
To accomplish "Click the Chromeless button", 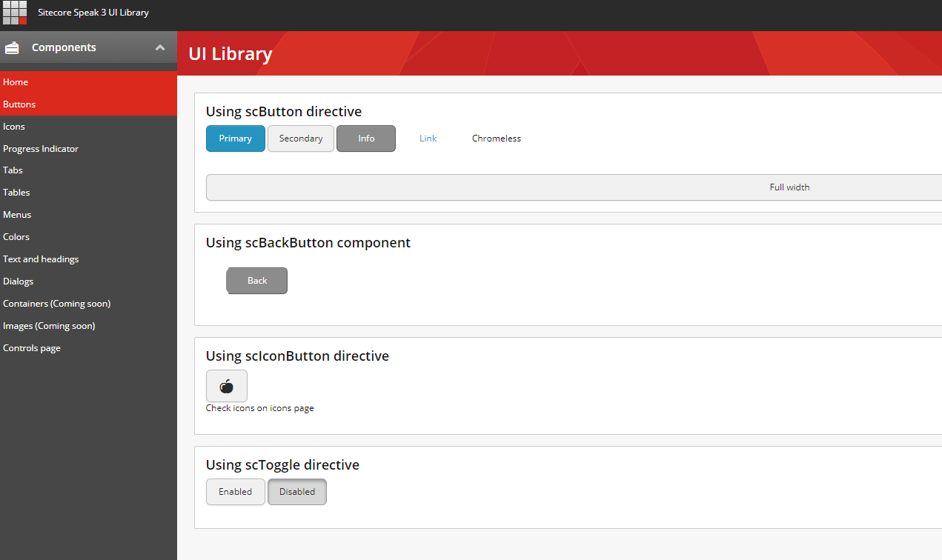I will pos(496,138).
